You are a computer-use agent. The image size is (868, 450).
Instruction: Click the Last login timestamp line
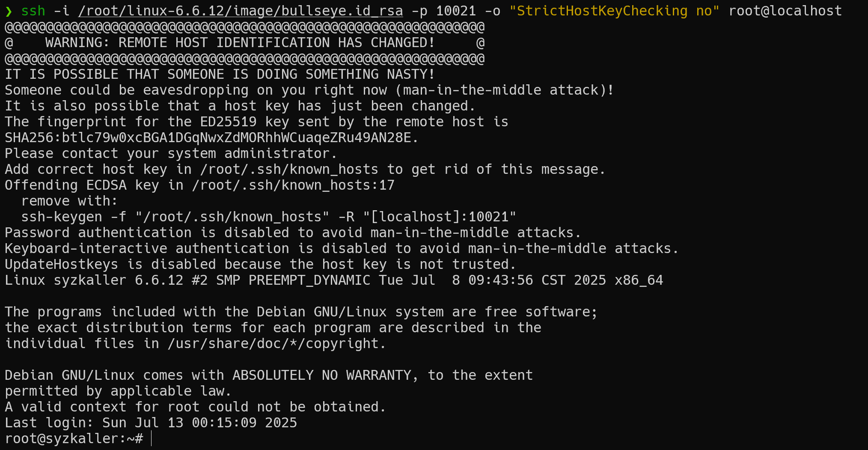pyautogui.click(x=151, y=423)
